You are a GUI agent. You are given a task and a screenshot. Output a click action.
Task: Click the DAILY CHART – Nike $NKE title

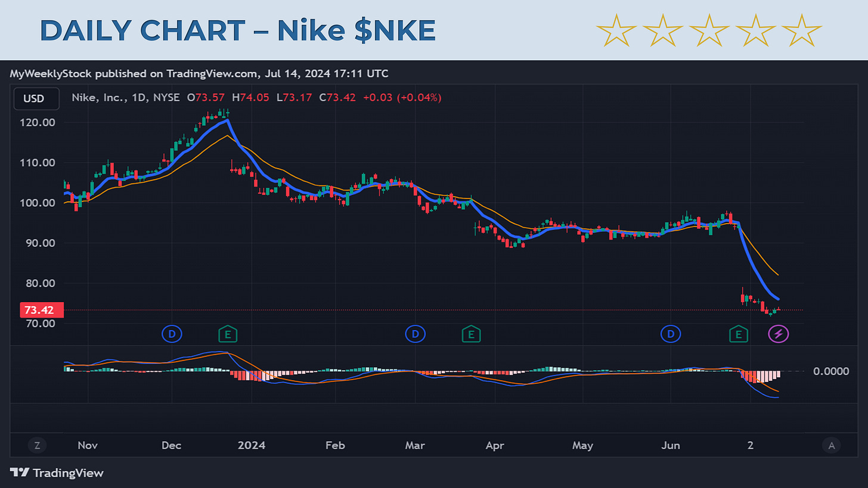point(237,31)
